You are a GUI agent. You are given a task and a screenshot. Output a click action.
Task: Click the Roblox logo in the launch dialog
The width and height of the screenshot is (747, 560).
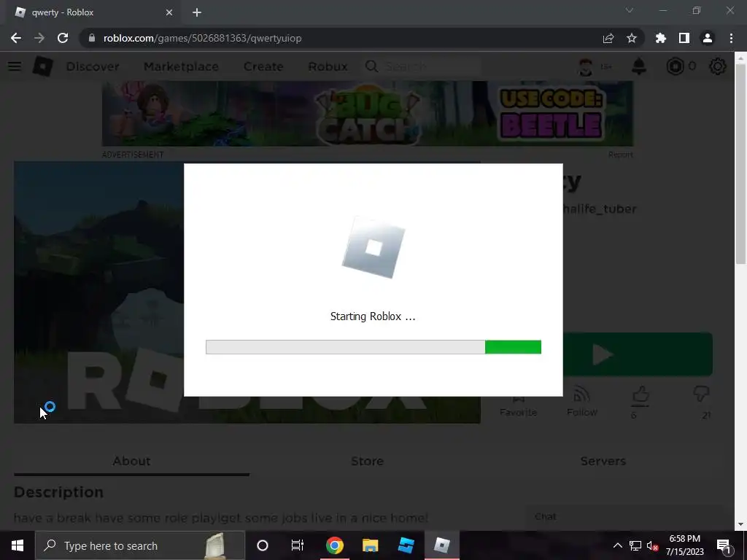[x=373, y=248]
